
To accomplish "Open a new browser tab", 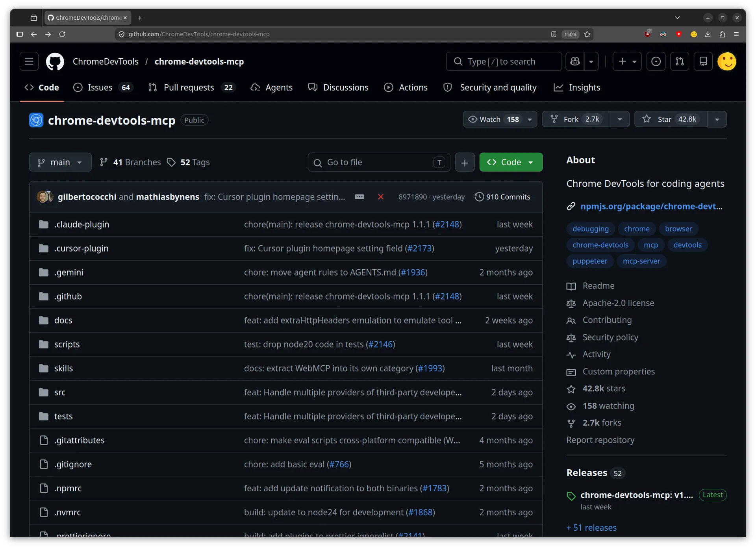I will (x=140, y=18).
